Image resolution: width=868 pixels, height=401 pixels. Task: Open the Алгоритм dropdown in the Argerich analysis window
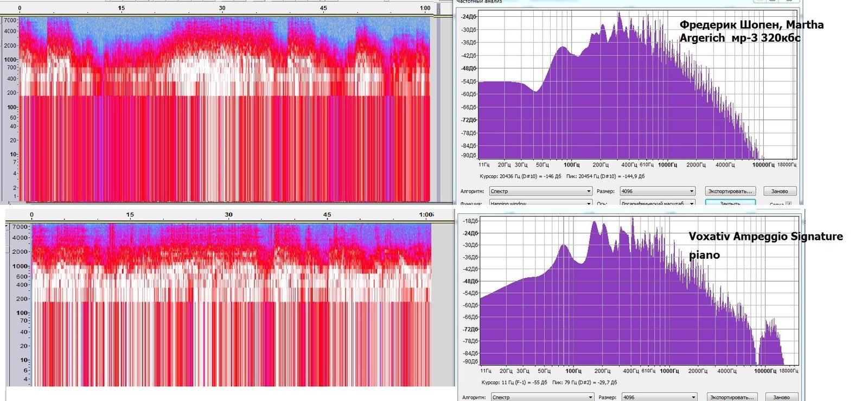coord(540,191)
